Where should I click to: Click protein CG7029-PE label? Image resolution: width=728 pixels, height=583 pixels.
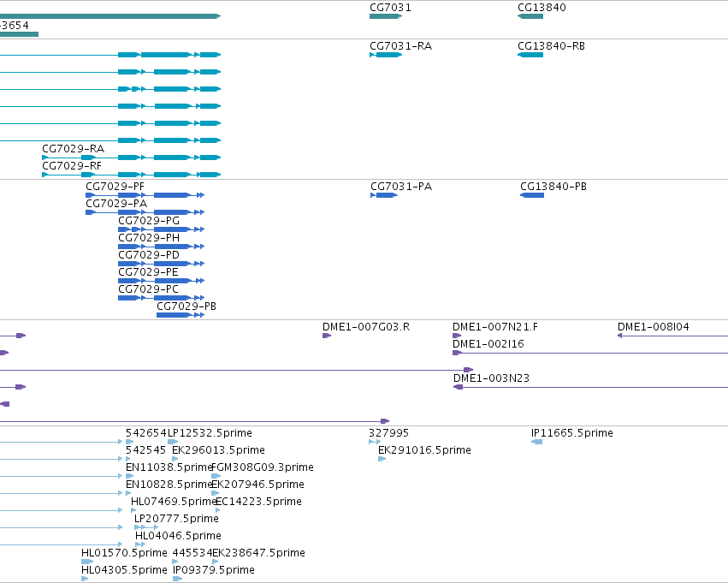click(x=148, y=272)
